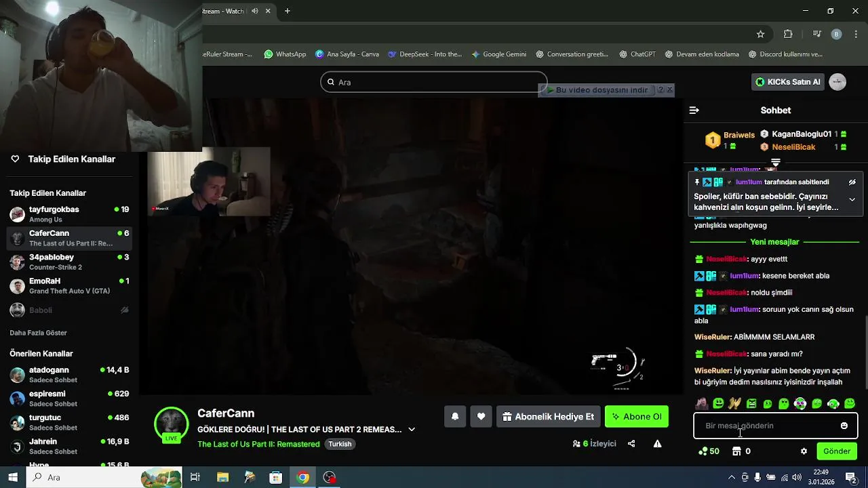Open NeseliBicak user from 'ayyy evettt' message

pos(726,259)
